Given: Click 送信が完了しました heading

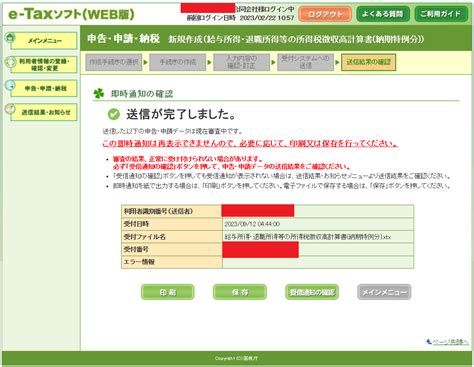Looking at the screenshot, I should [x=181, y=114].
